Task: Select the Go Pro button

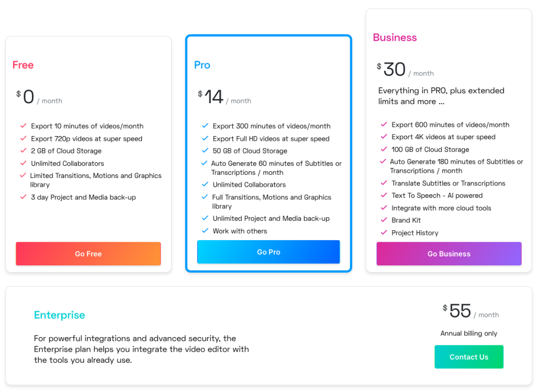Action: (x=269, y=252)
